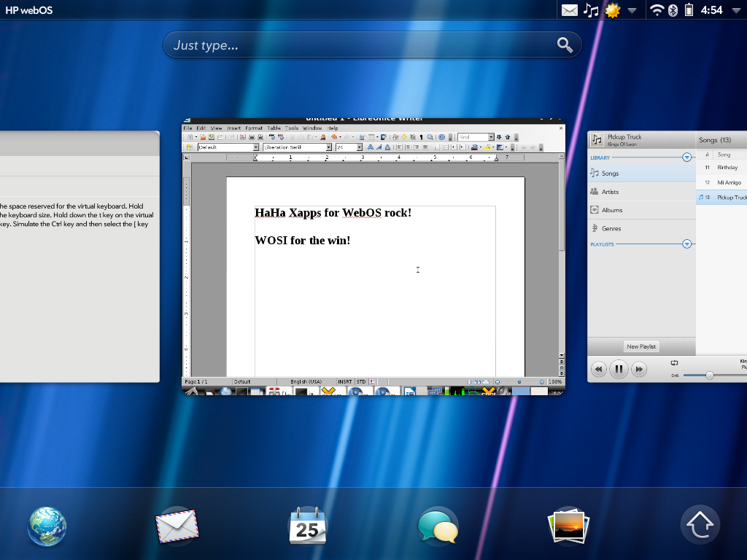Toggle repeat mode in music player
The image size is (747, 560).
pyautogui.click(x=674, y=362)
